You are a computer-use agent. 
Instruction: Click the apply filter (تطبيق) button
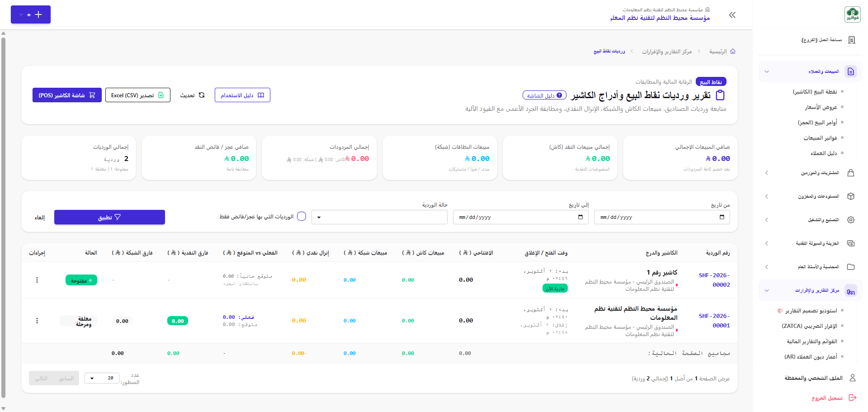tap(109, 217)
